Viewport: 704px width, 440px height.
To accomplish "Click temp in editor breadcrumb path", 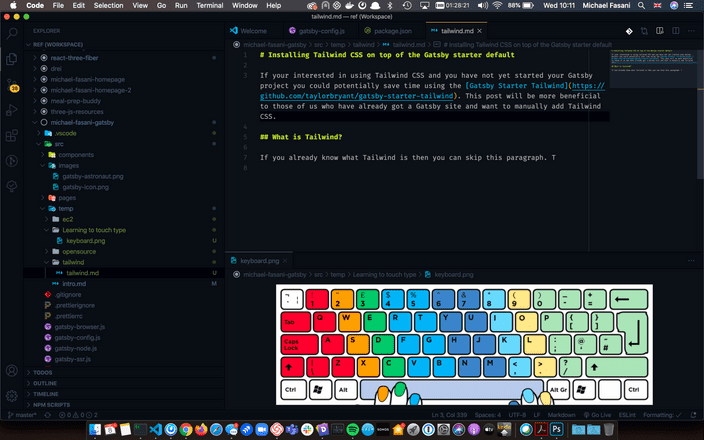I will 338,45.
